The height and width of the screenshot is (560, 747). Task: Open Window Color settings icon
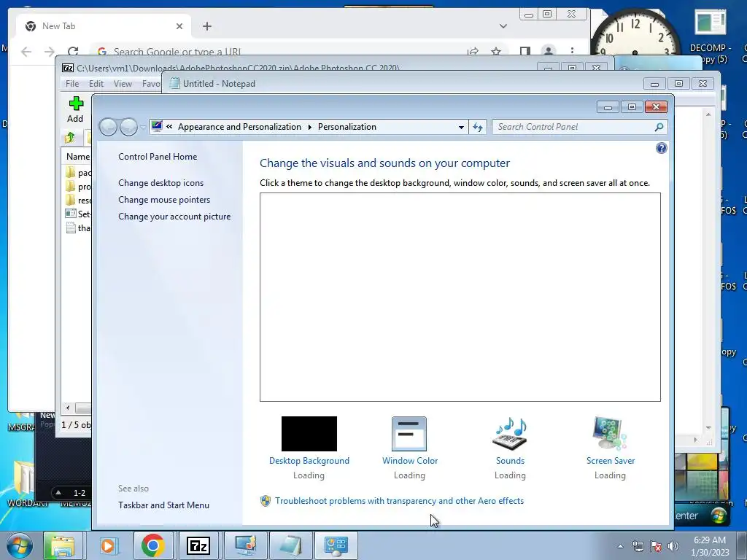[409, 434]
